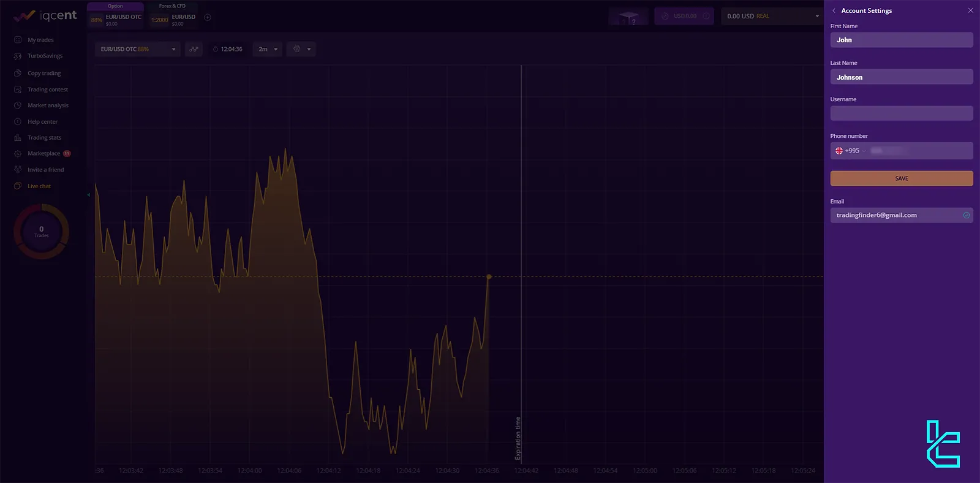Image resolution: width=980 pixels, height=483 pixels.
Task: Click the SAVE button
Action: point(902,178)
